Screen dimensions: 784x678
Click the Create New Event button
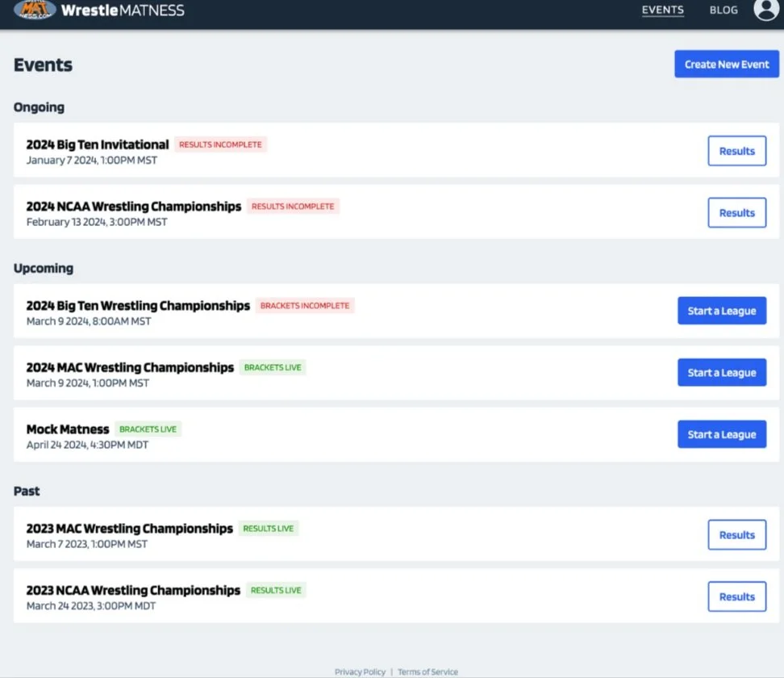(x=727, y=64)
